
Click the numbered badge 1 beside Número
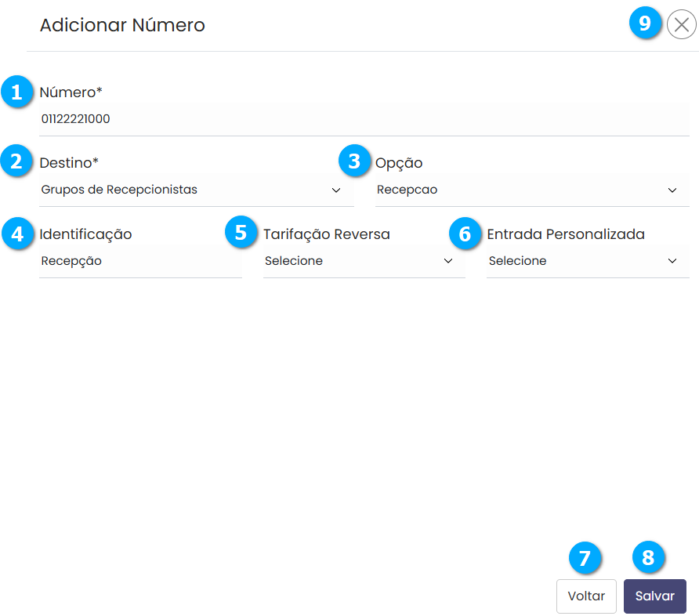(16, 92)
